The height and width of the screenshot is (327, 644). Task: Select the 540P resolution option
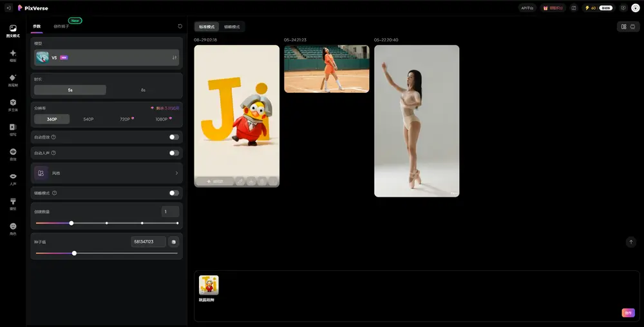[x=88, y=119]
